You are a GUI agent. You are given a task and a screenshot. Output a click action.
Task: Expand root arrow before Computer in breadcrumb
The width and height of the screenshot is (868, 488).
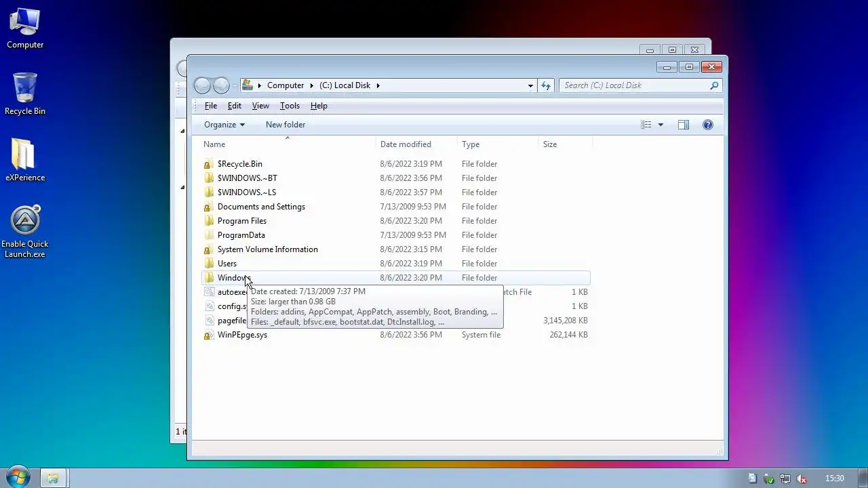(260, 85)
